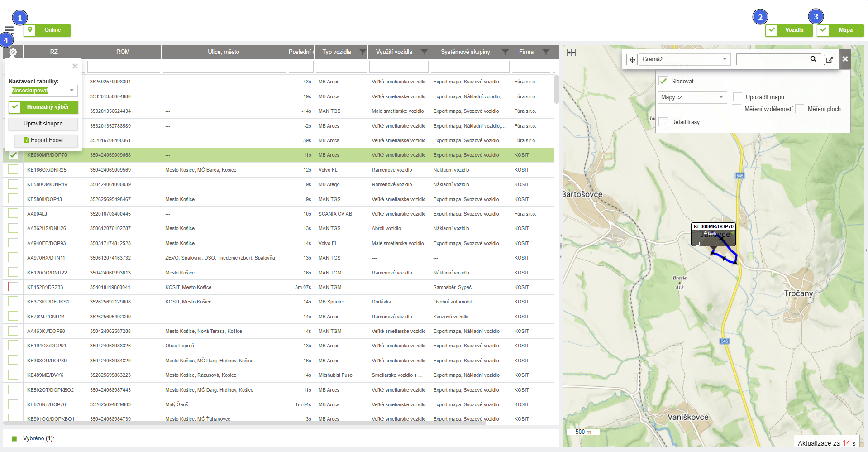
Task: Click filter icon in Systémové skupiny header
Action: [x=505, y=52]
